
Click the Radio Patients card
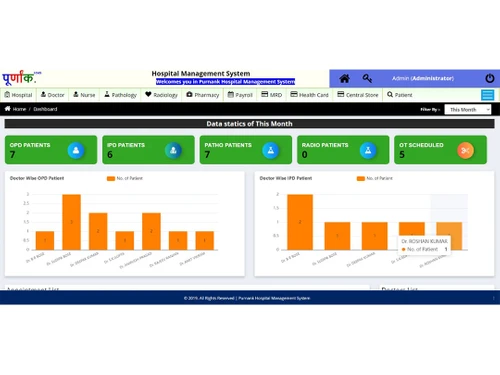343,150
